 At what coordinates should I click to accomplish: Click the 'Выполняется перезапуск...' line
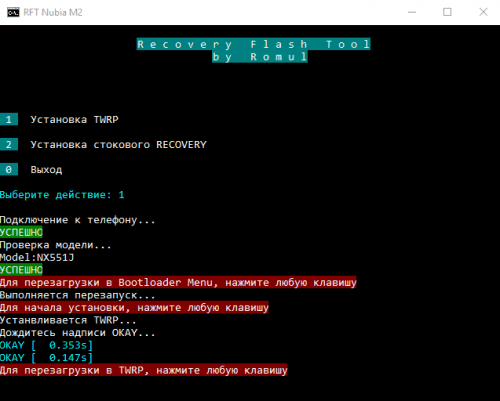click(x=77, y=295)
